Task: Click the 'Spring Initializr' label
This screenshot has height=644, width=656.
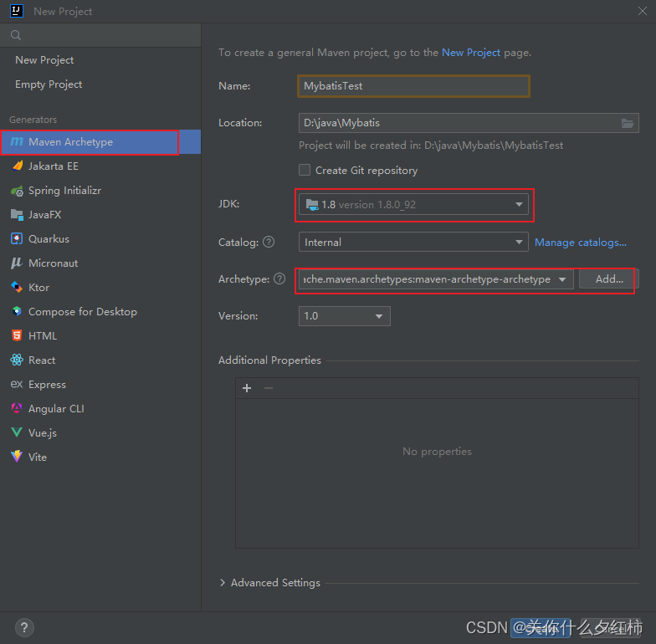Action: pos(65,191)
